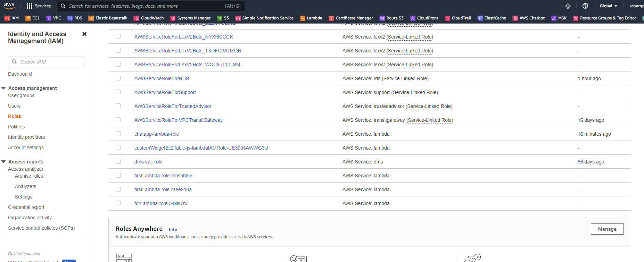The height and width of the screenshot is (262, 644).
Task: Open Resource Groups & Tag Editor shortcut
Action: (x=605, y=18)
